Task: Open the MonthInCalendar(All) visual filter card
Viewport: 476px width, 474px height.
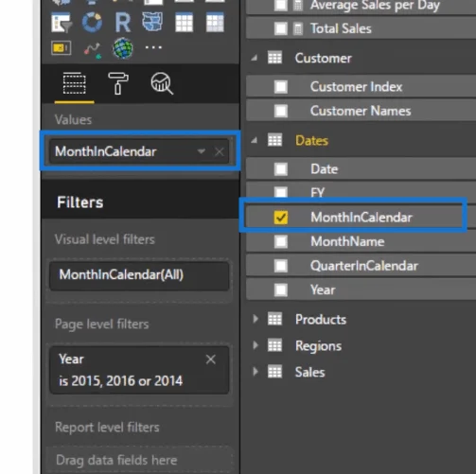Action: click(139, 275)
